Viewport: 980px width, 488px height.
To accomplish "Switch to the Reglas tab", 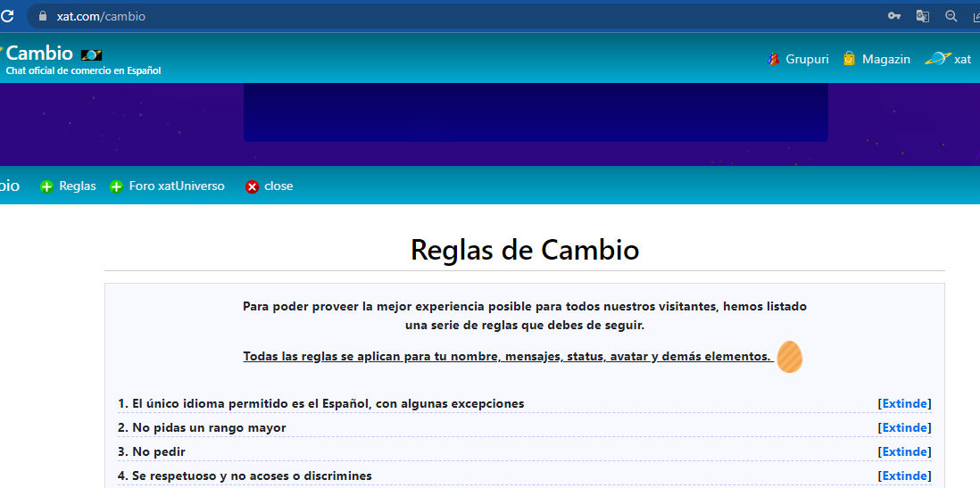I will pos(78,186).
